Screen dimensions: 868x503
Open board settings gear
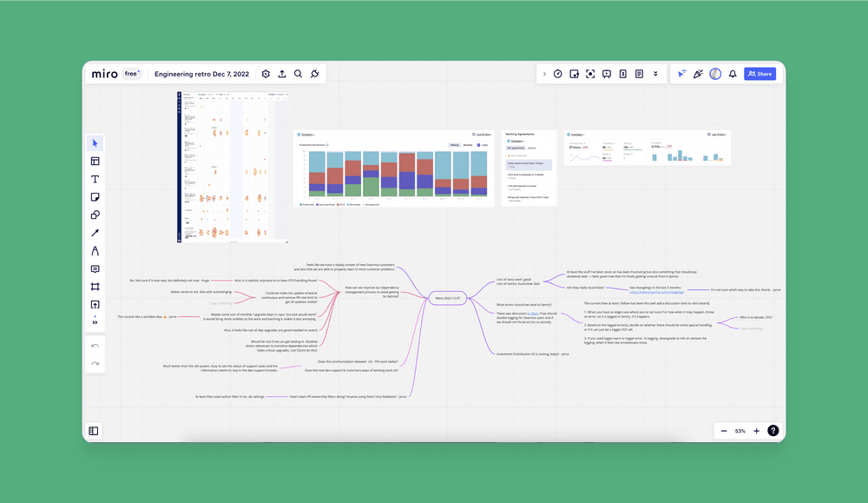point(266,74)
